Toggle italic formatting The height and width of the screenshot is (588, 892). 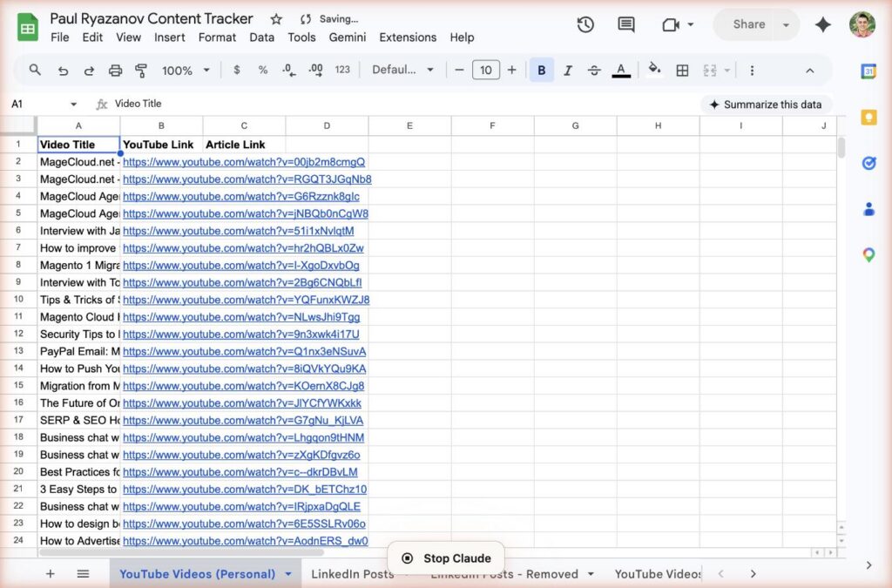click(x=567, y=70)
